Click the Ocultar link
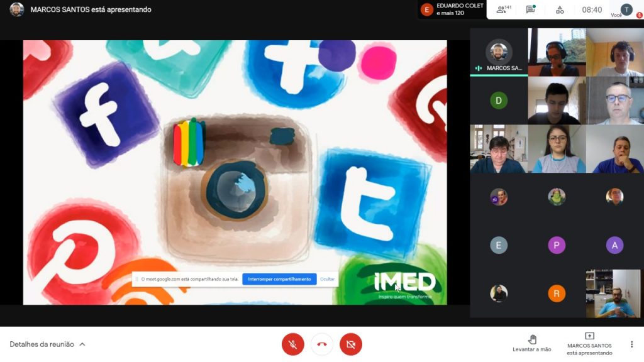 coord(327,279)
